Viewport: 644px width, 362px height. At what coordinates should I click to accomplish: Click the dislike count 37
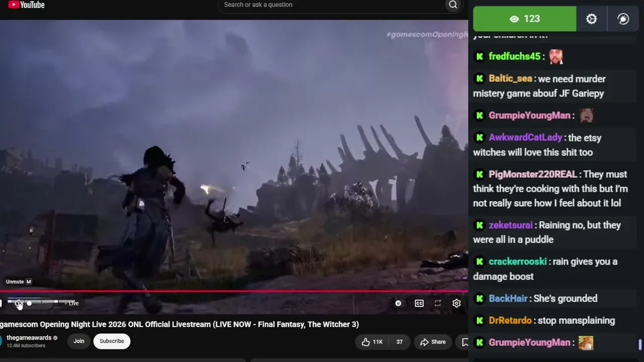pos(399,342)
